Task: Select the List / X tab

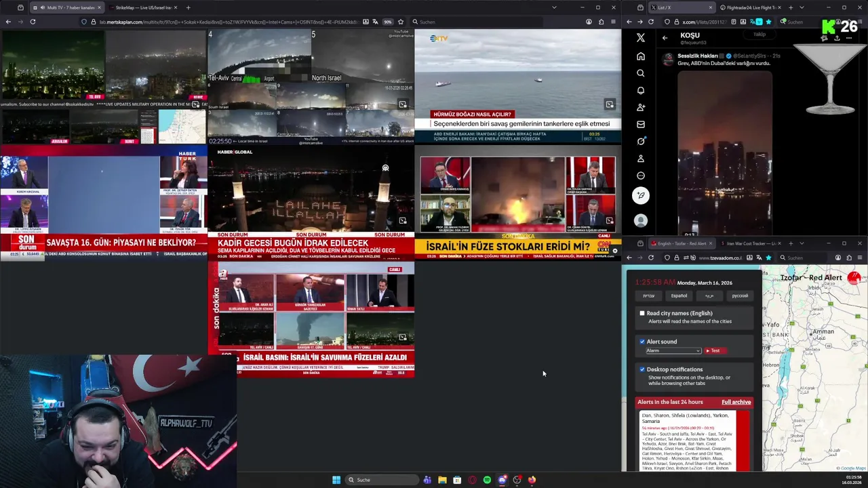Action: 682,7
